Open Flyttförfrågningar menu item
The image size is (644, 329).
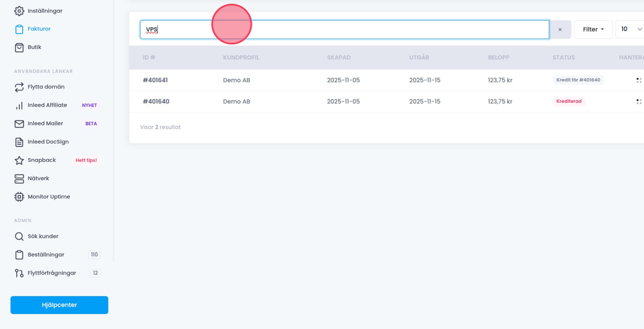(51, 273)
